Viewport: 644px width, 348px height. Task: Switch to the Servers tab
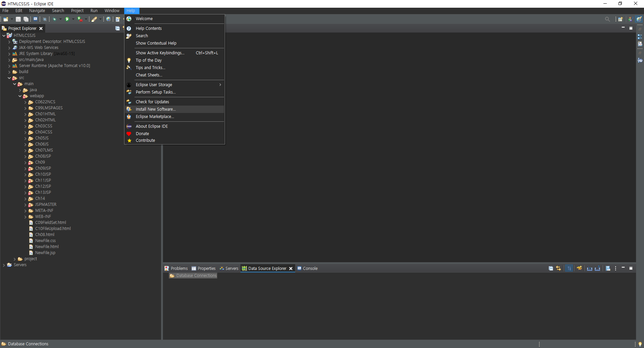pos(229,269)
